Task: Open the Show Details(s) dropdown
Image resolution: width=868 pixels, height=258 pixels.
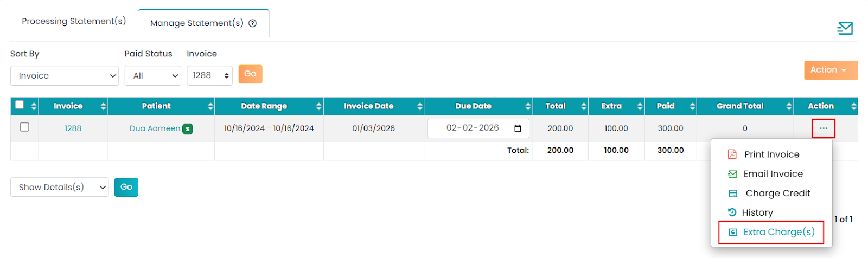Action: 59,188
